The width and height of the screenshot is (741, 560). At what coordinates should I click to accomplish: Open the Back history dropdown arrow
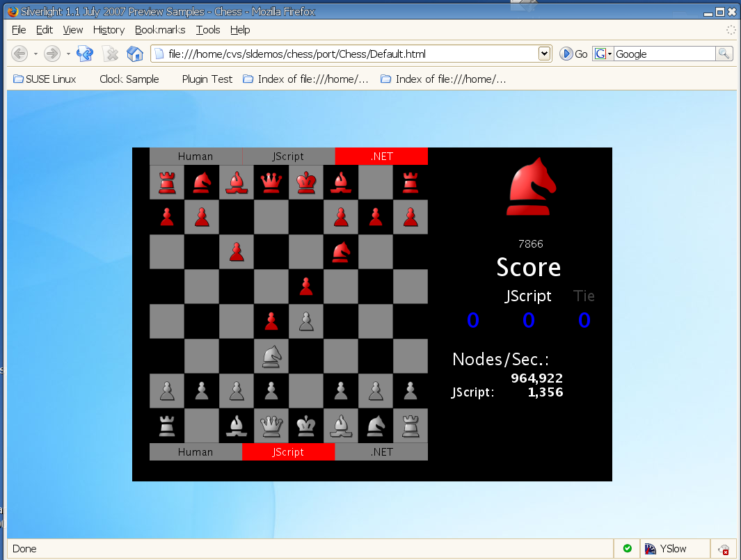(35, 54)
